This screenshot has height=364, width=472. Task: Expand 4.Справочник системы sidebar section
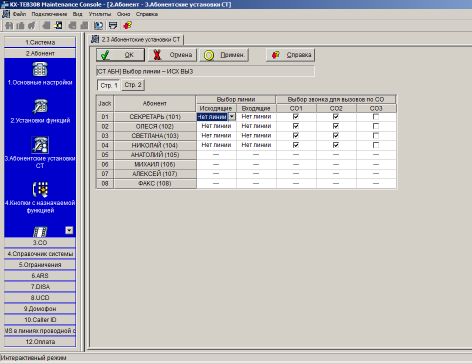tap(40, 254)
